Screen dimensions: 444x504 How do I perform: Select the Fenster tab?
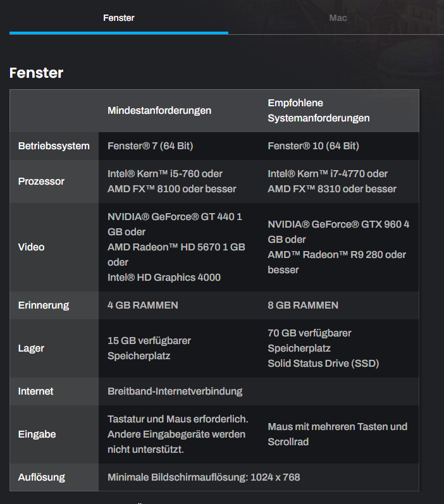pos(119,18)
